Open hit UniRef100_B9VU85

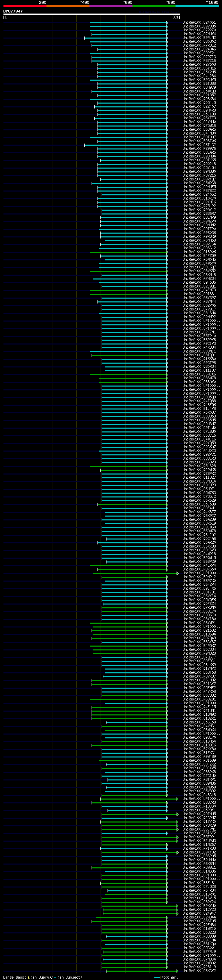point(199,26)
